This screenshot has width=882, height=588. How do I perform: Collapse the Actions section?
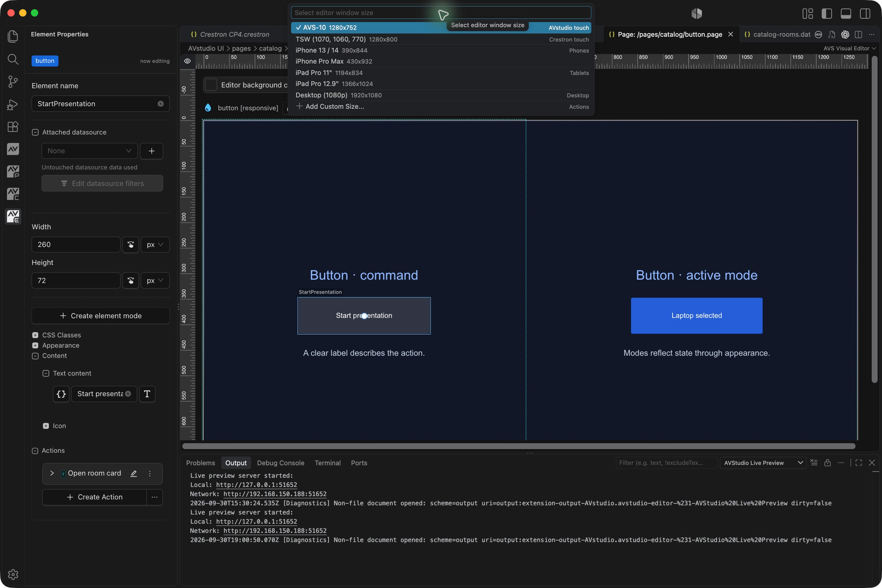tap(35, 451)
